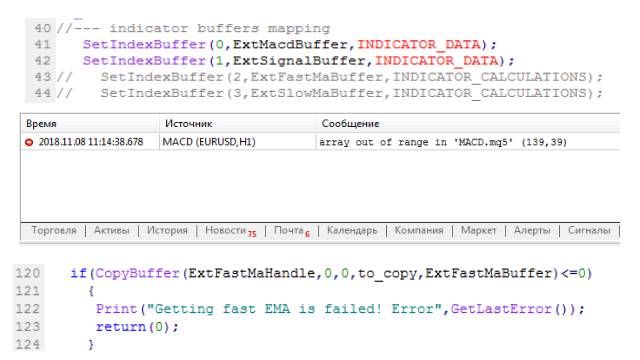640x360 pixels.
Task: Place cursor on CopyBuffer in line 120
Action: [138, 273]
